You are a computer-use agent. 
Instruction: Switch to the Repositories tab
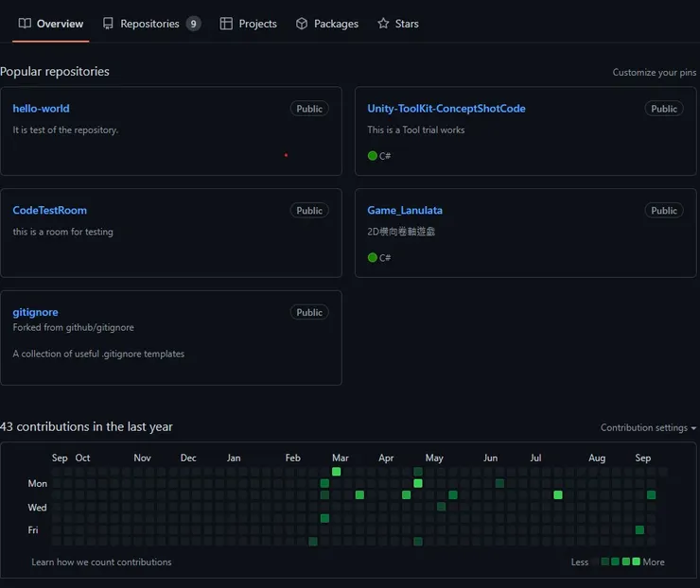point(149,24)
